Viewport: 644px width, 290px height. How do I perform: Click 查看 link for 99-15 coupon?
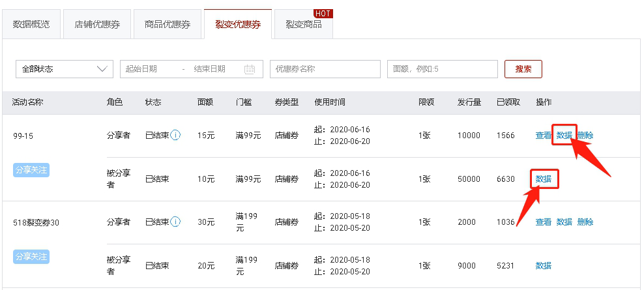pyautogui.click(x=543, y=136)
